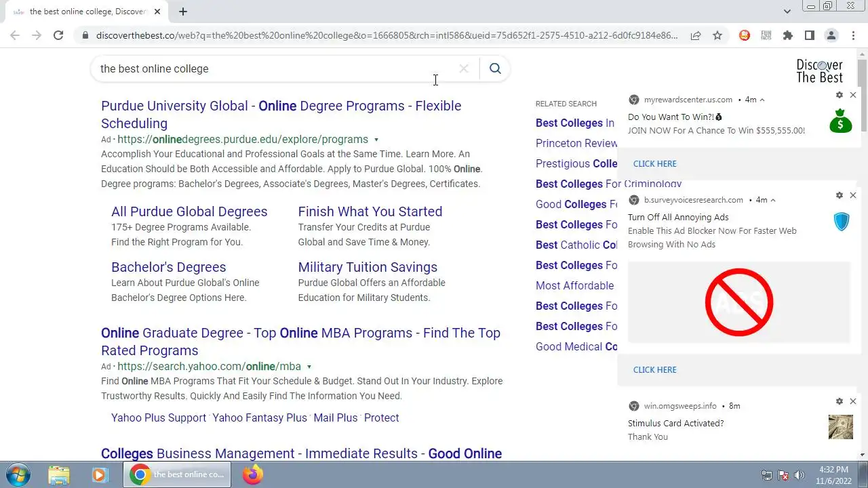Open tab search chevron in title bar

click(x=787, y=12)
